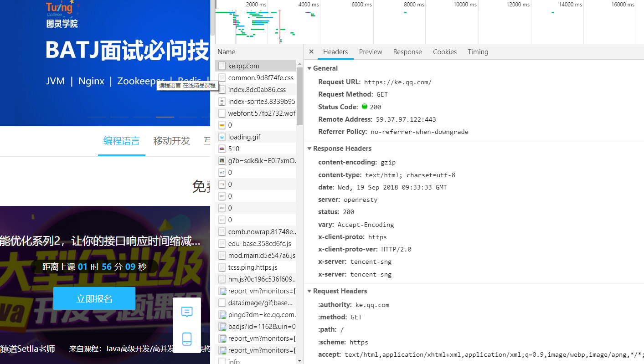Click the index-sprite3 image file icon
Viewport: 644px width, 364px height.
click(x=222, y=102)
